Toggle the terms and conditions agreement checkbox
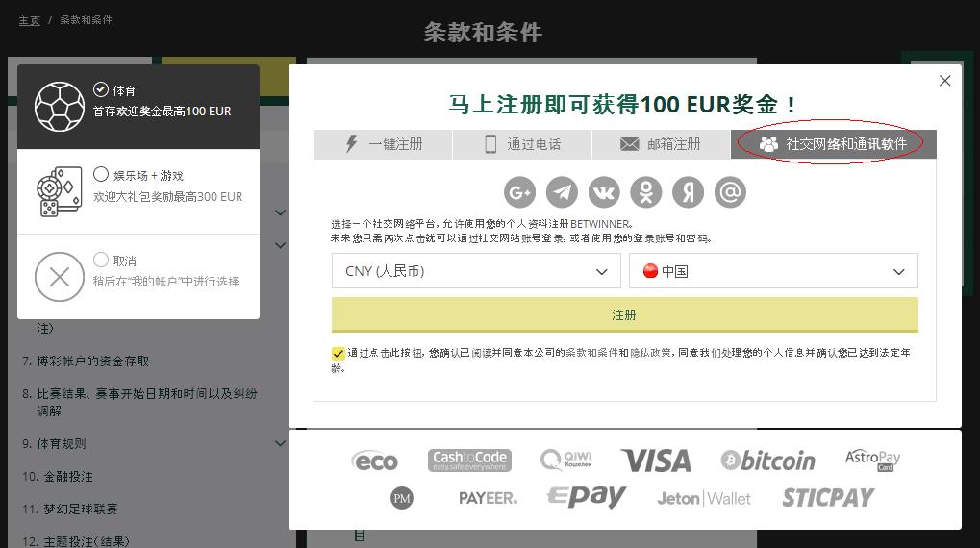Viewport: 980px width, 548px height. click(x=339, y=354)
